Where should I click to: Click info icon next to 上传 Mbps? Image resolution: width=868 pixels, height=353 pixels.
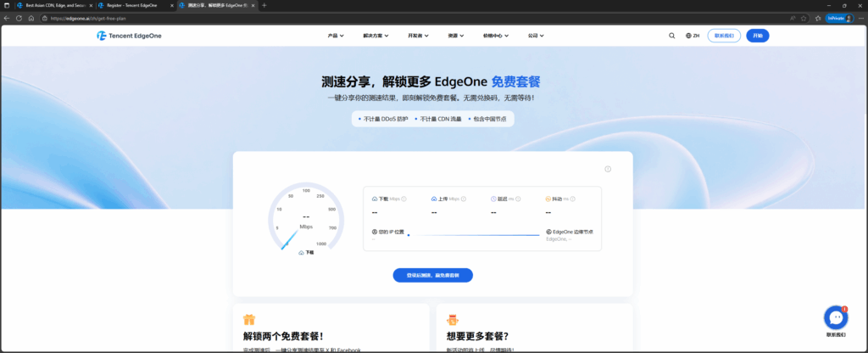(463, 199)
